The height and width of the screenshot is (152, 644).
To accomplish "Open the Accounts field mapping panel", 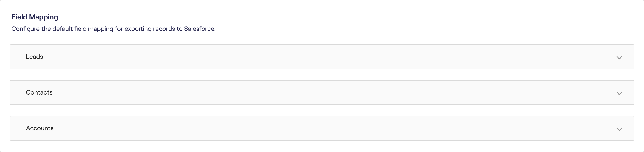I will point(322,128).
